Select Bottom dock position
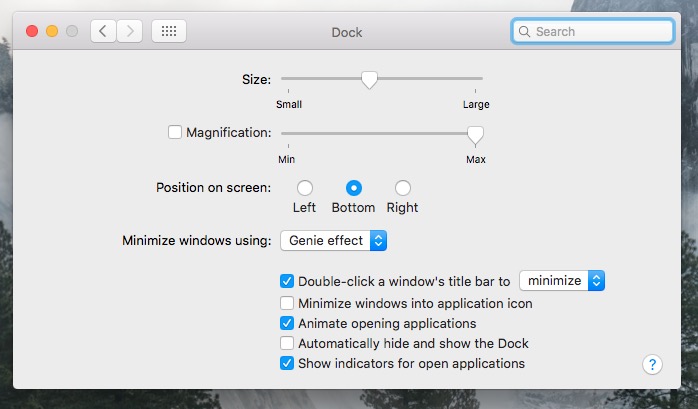This screenshot has height=409, width=698. (354, 188)
